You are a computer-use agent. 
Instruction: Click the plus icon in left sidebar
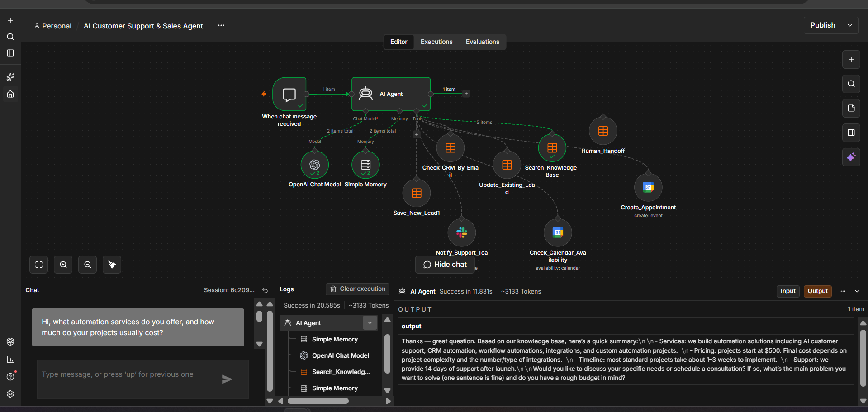click(10, 20)
